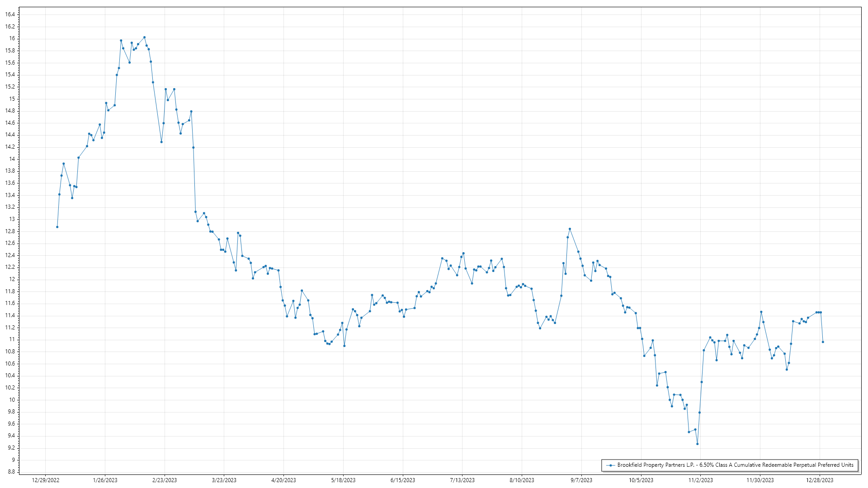Select the 4/20/2023 x-axis date label

coord(283,480)
